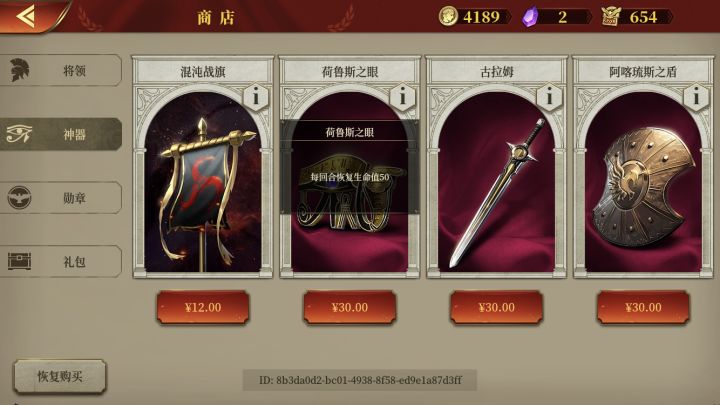Open the 礼包 gift packs tab
The height and width of the screenshot is (405, 720).
point(61,262)
